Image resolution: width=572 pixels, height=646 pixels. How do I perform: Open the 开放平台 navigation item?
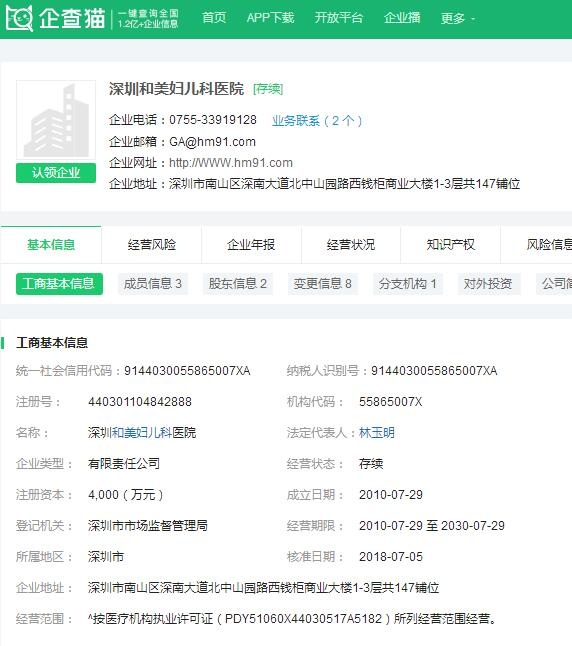tap(339, 18)
